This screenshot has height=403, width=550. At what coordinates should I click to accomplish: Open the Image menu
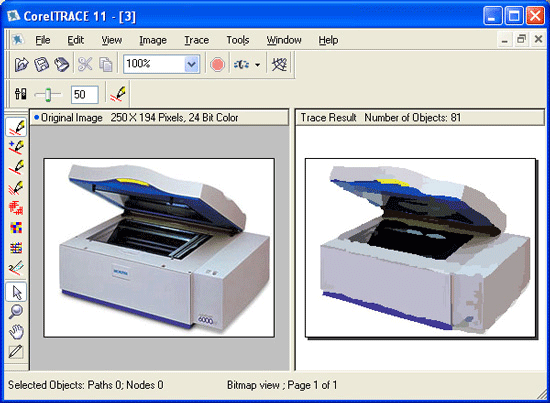pyautogui.click(x=153, y=40)
